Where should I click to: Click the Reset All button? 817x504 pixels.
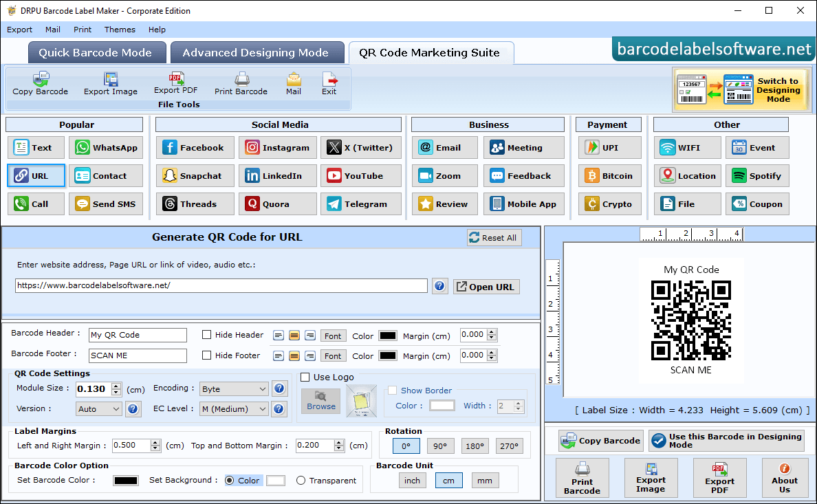click(x=494, y=238)
